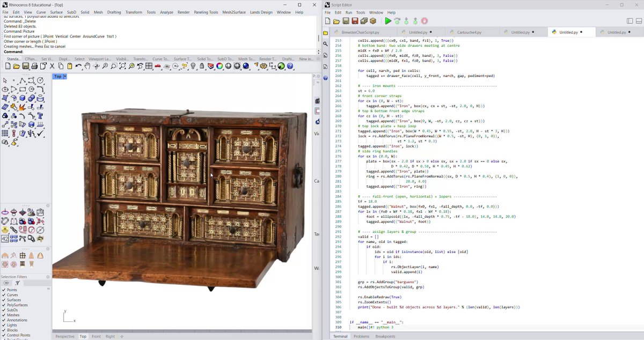Click the Undo arrow icon
The width and height of the screenshot is (644, 340).
coord(78,66)
